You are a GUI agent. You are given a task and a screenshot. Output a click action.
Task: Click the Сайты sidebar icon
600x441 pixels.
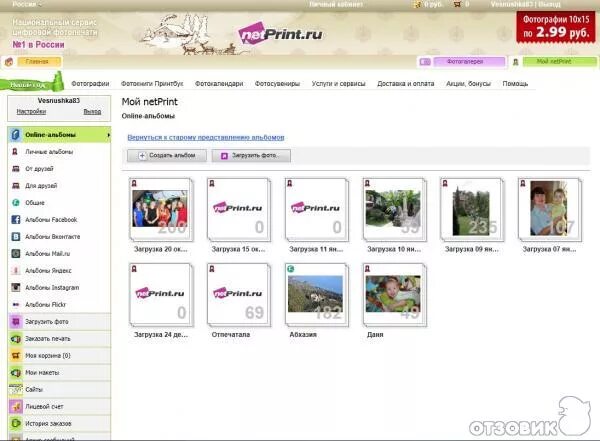click(x=16, y=390)
